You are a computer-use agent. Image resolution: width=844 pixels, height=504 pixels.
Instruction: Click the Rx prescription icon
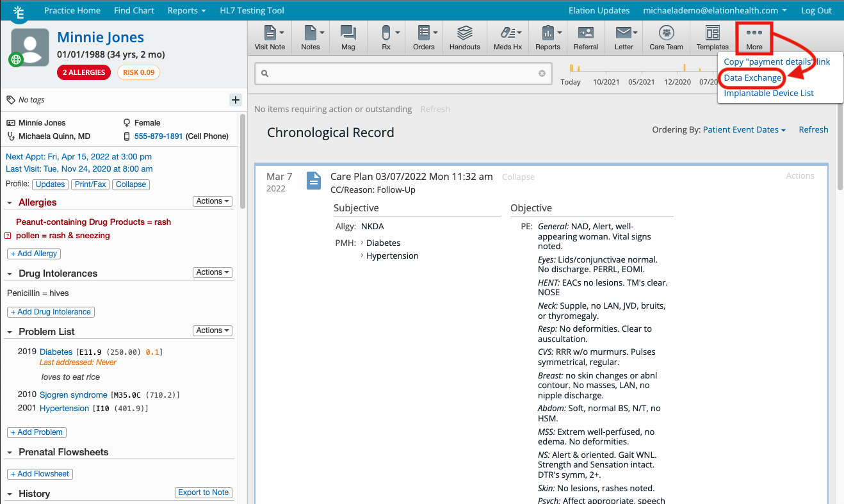(x=384, y=37)
